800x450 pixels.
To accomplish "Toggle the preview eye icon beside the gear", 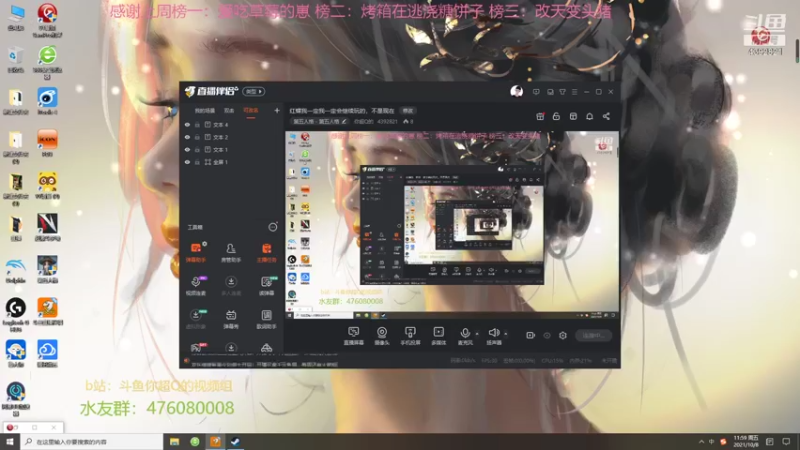I will (547, 335).
